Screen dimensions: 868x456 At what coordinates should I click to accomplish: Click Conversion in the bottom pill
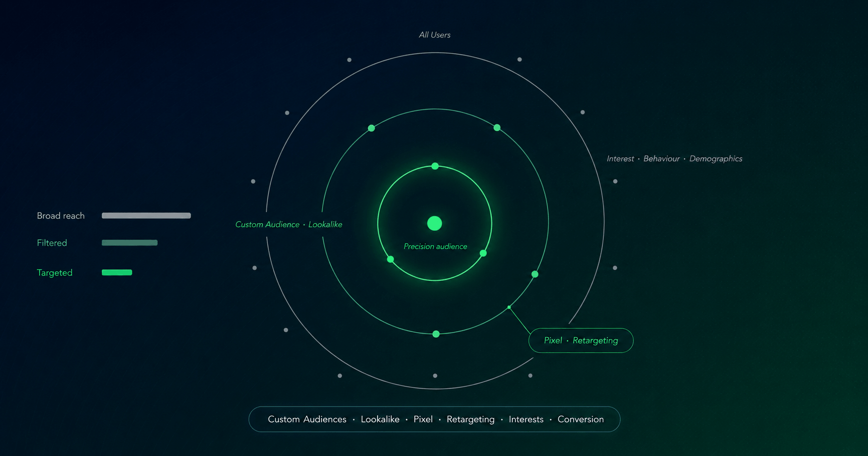point(581,419)
